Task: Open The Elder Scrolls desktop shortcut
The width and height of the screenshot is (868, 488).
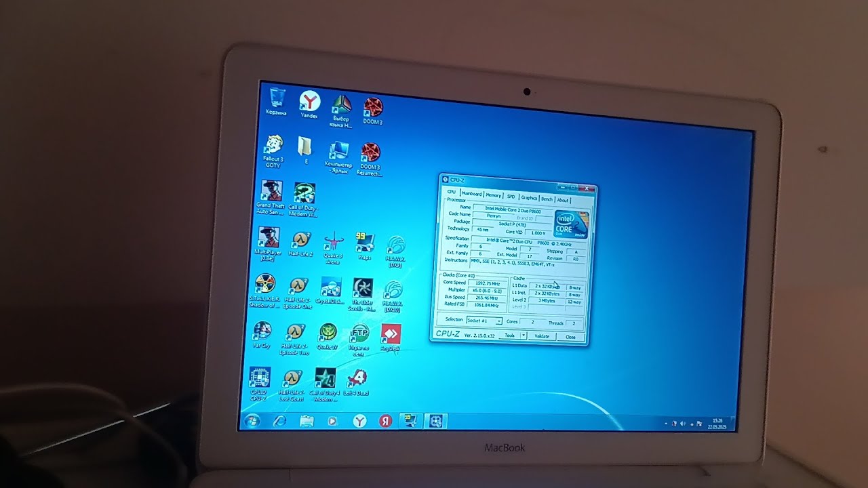Action: [362, 295]
